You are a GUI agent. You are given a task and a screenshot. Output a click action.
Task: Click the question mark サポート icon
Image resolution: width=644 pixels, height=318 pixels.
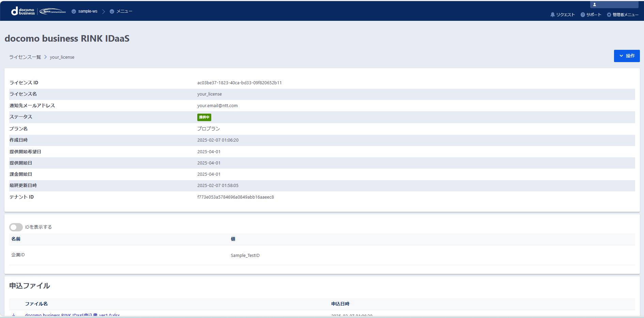583,15
